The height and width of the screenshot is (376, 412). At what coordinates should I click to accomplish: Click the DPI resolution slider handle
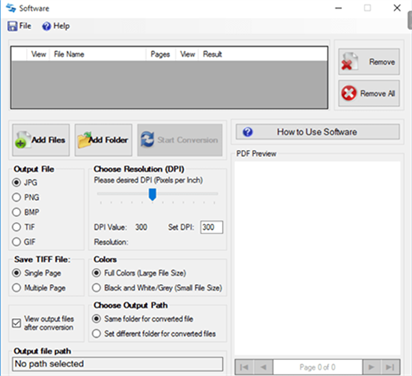(x=152, y=195)
